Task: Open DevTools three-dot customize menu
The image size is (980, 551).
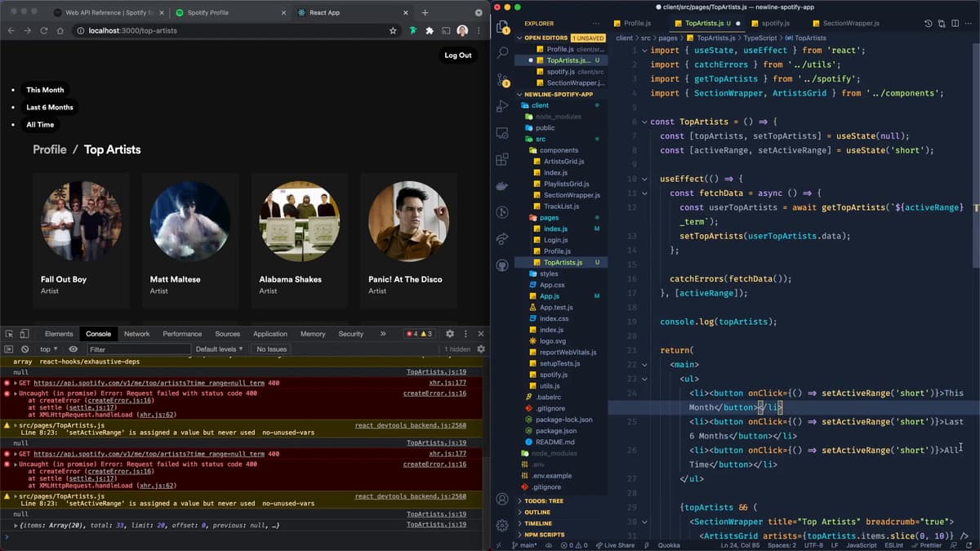Action: pyautogui.click(x=465, y=334)
